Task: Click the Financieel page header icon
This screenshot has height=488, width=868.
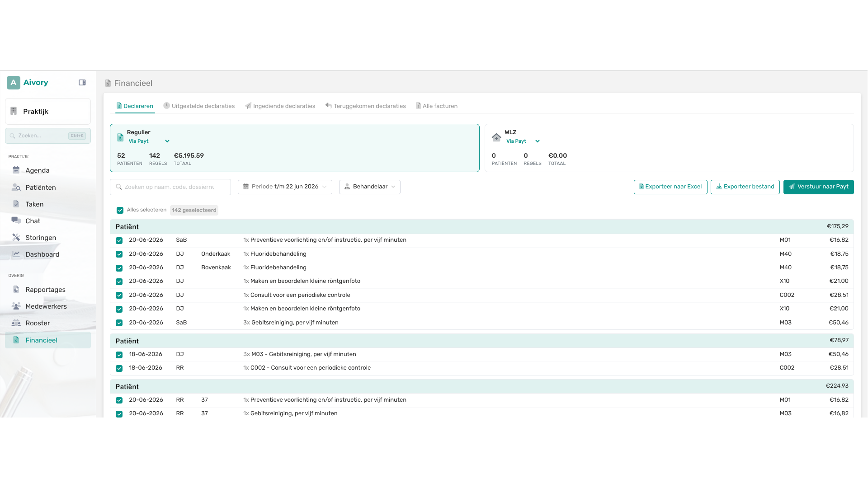Action: tap(108, 83)
